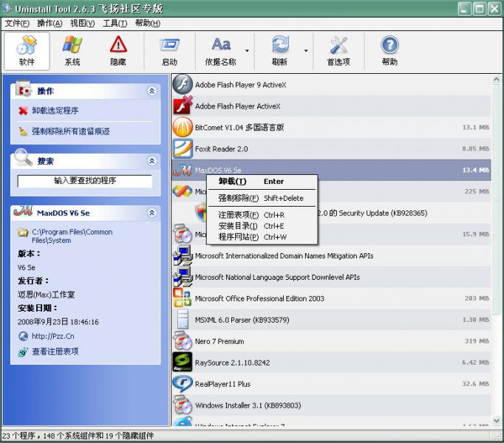Image resolution: width=504 pixels, height=443 pixels.
Task: Open the 帮助(H) menu
Action: [148, 24]
